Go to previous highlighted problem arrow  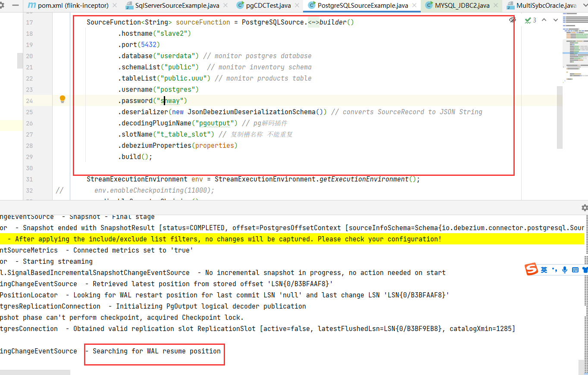click(x=544, y=20)
